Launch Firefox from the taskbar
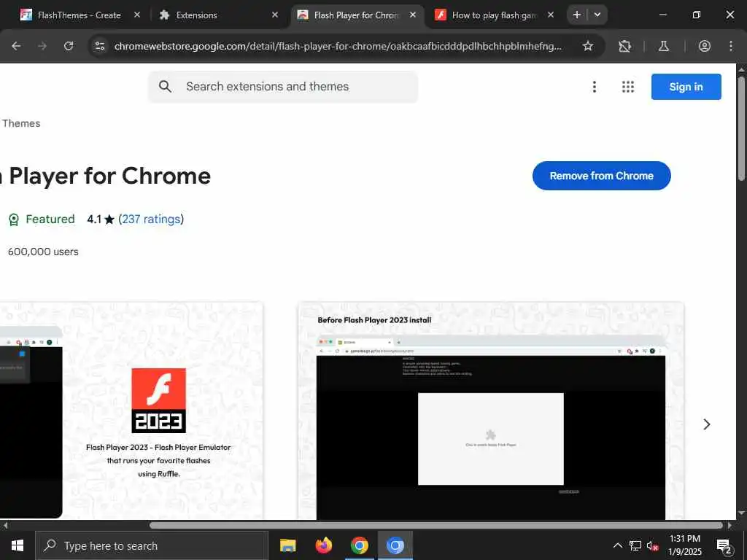 [323, 545]
